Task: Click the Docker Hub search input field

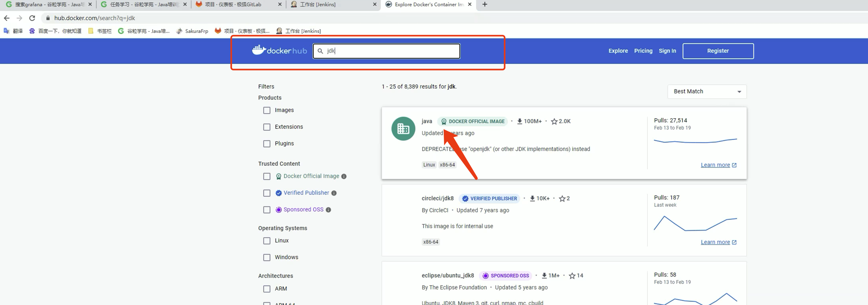Action: pos(386,51)
